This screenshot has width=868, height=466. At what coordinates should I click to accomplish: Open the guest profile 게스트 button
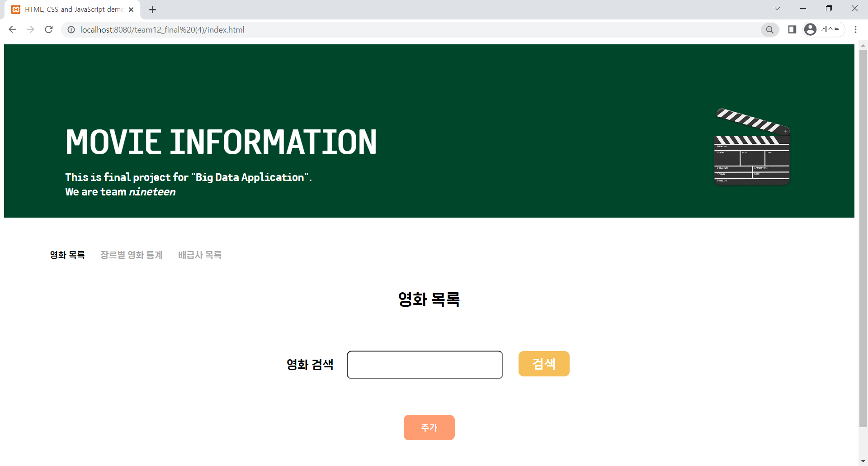pyautogui.click(x=824, y=29)
